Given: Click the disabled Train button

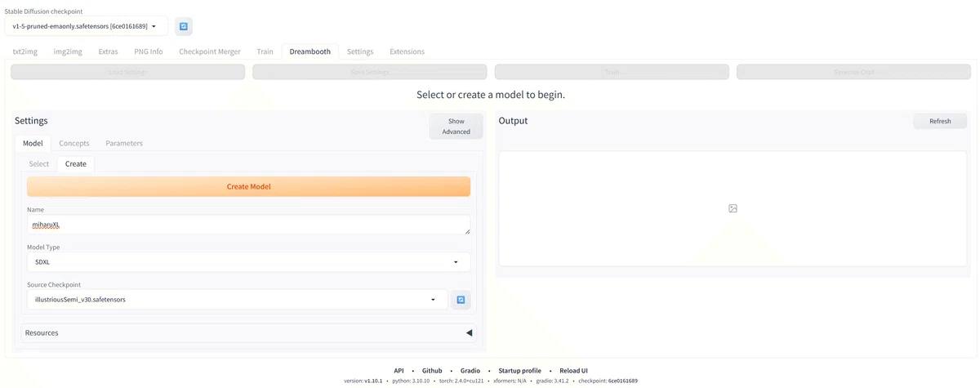Looking at the screenshot, I should (612, 72).
